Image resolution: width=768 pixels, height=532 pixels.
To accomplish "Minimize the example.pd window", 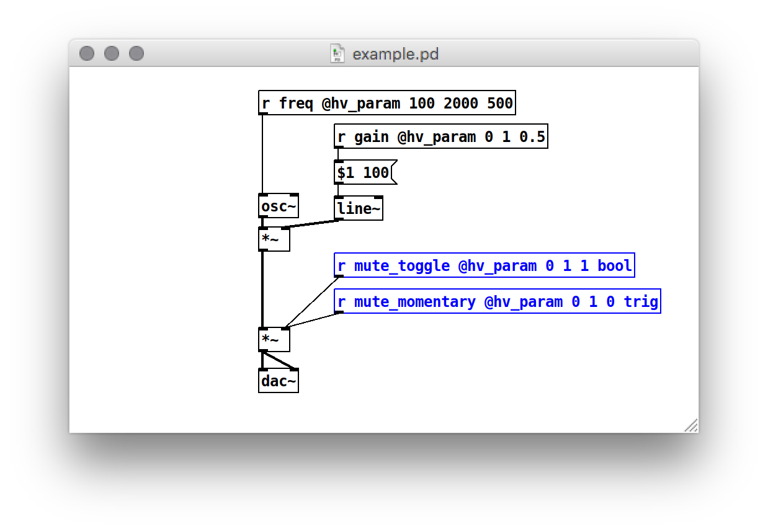I will pos(112,54).
